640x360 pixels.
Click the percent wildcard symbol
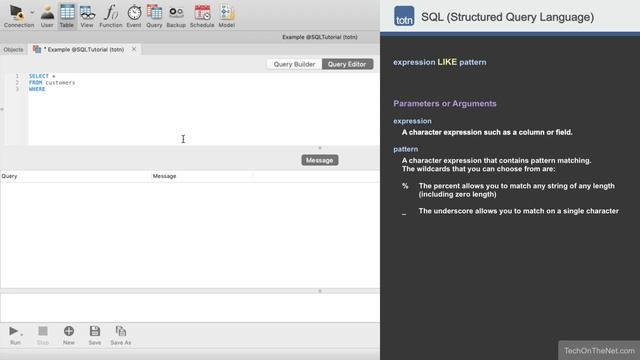coord(405,186)
